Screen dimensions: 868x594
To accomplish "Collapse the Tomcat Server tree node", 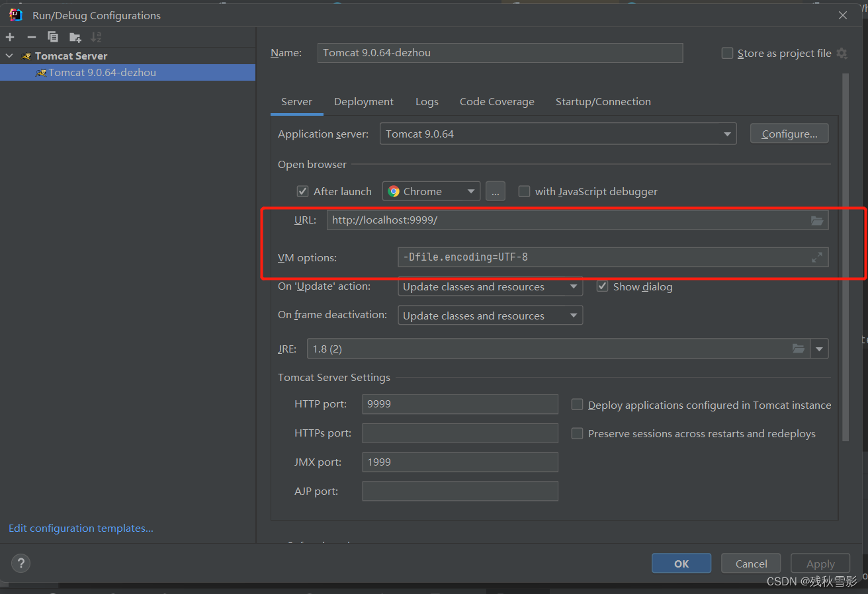I will 9,56.
